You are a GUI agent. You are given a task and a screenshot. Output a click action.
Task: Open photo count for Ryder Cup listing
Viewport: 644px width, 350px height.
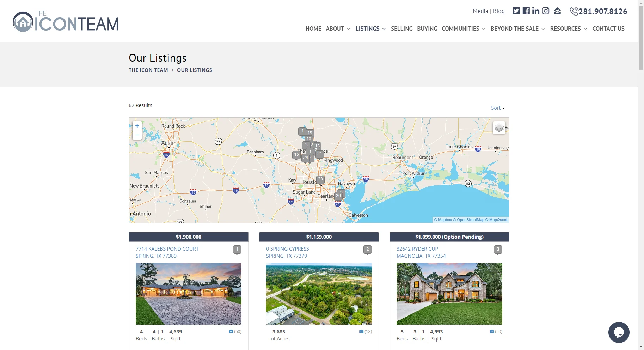[x=496, y=332]
